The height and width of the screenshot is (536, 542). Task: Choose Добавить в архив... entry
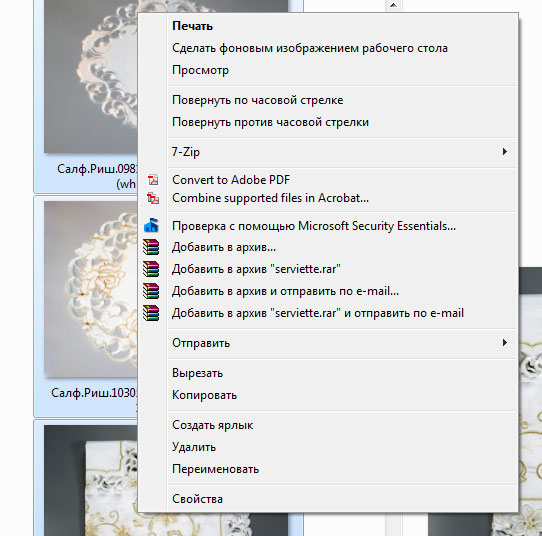tap(327, 247)
